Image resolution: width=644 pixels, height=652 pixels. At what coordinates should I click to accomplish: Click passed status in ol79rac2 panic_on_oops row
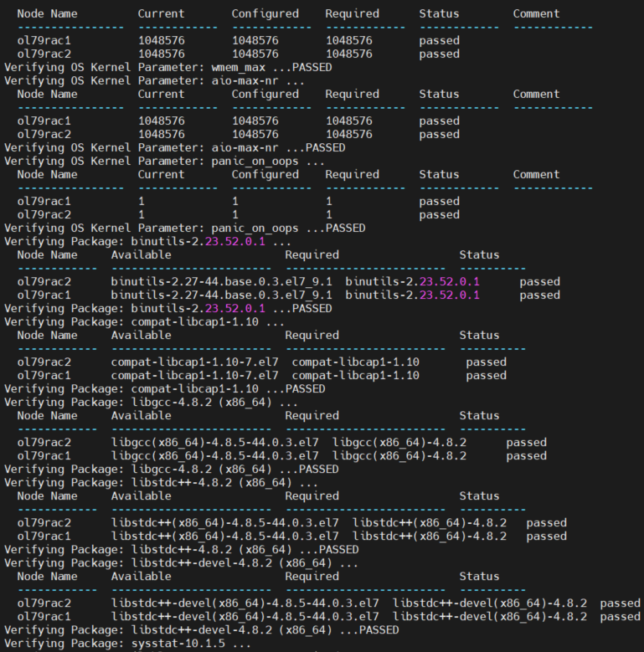pyautogui.click(x=440, y=215)
